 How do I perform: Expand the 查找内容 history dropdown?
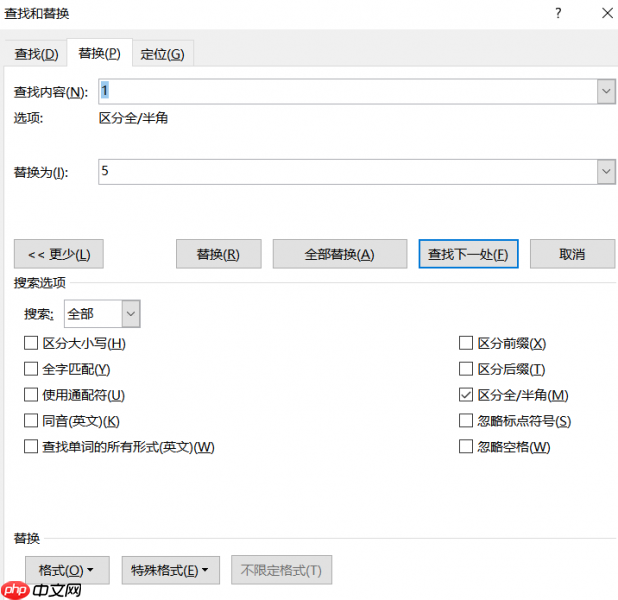[606, 91]
